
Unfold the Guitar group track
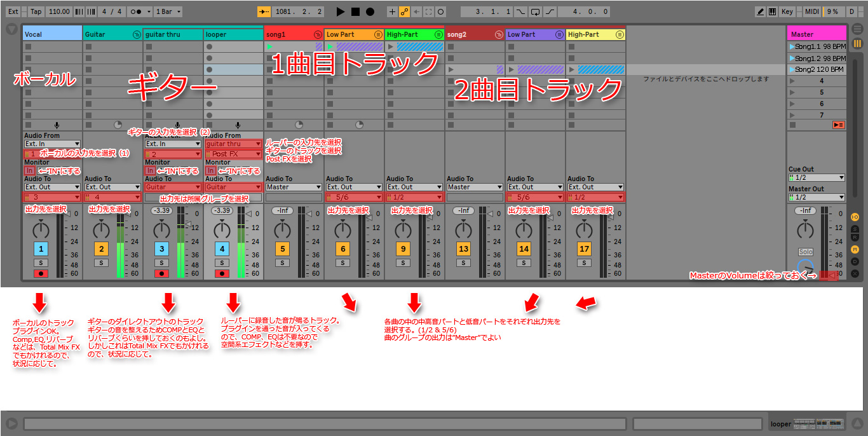[137, 34]
